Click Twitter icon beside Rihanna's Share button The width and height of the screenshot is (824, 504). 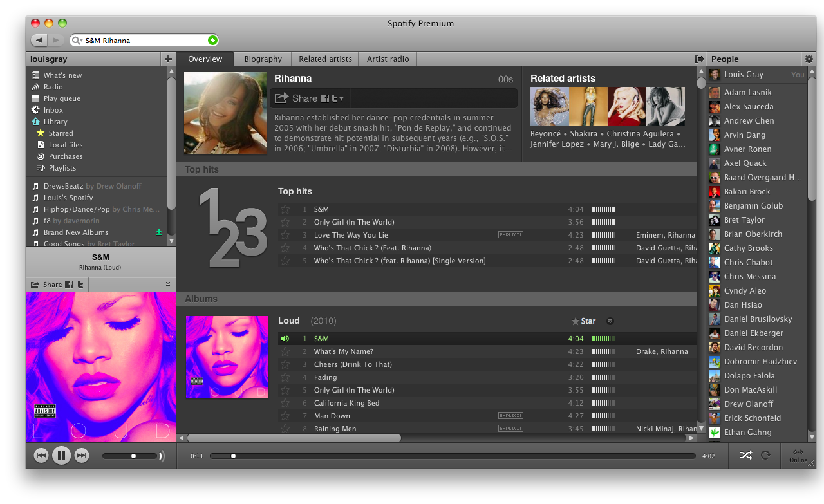[x=335, y=98]
